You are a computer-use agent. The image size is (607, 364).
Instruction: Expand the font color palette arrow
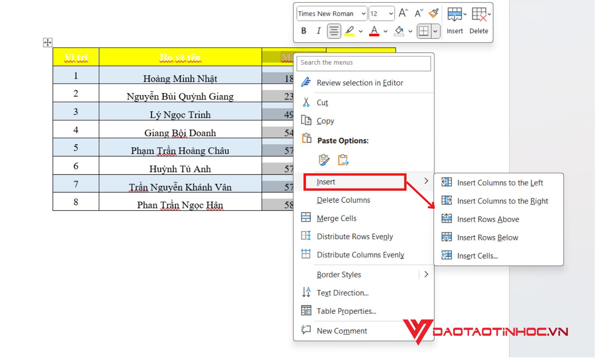point(385,31)
